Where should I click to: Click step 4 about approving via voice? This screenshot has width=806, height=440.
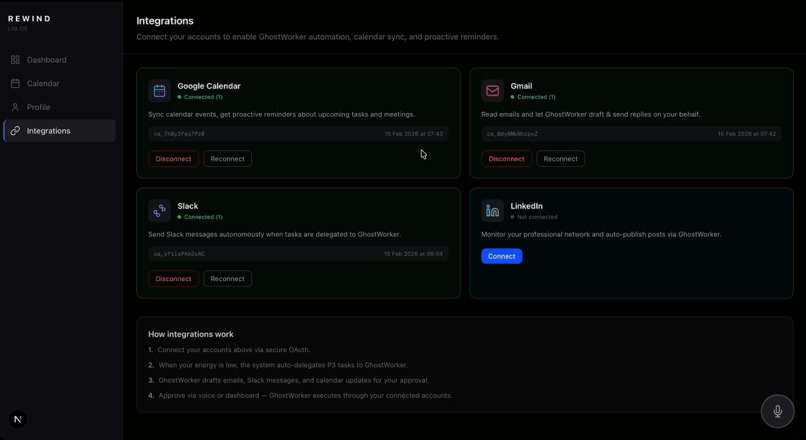[x=300, y=396]
